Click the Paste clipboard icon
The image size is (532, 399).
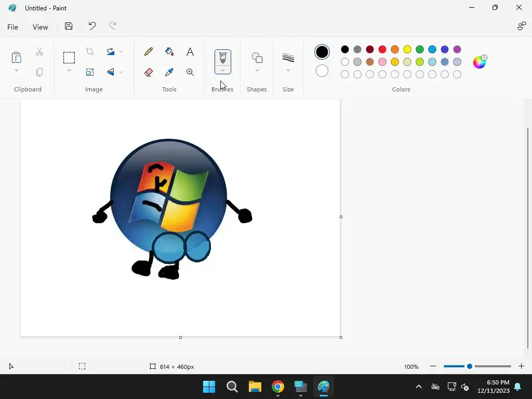[x=16, y=58]
